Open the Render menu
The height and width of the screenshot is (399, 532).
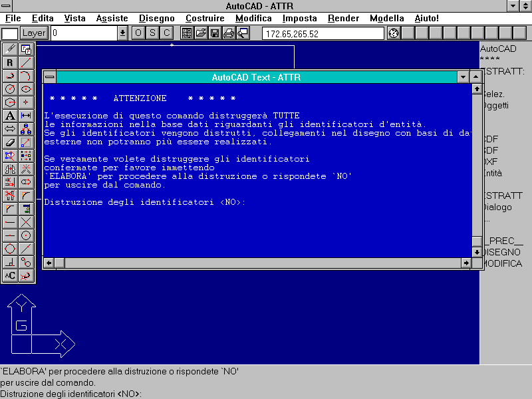[x=343, y=19]
